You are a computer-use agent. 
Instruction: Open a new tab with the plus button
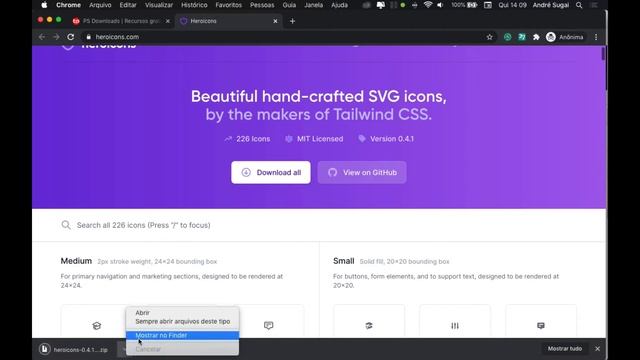pos(292,21)
